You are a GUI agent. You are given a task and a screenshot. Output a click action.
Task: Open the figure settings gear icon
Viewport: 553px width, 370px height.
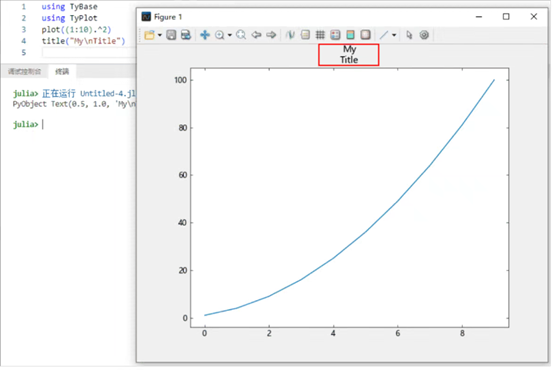tap(424, 35)
